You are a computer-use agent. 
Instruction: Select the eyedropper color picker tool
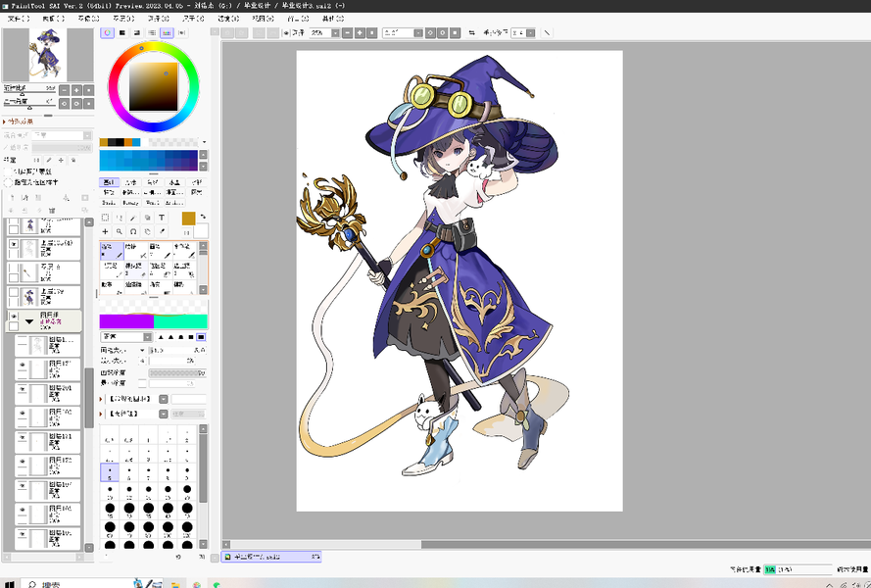click(x=162, y=231)
